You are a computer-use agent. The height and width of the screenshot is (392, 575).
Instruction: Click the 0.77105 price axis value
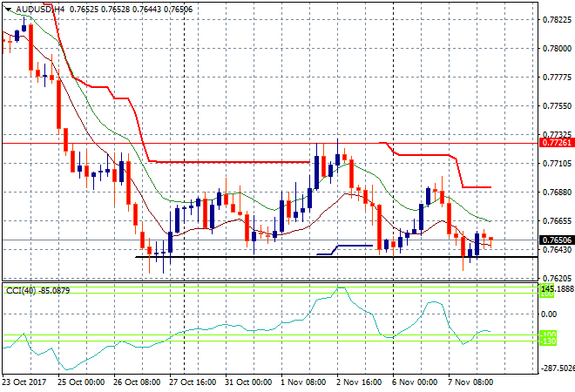pos(557,164)
